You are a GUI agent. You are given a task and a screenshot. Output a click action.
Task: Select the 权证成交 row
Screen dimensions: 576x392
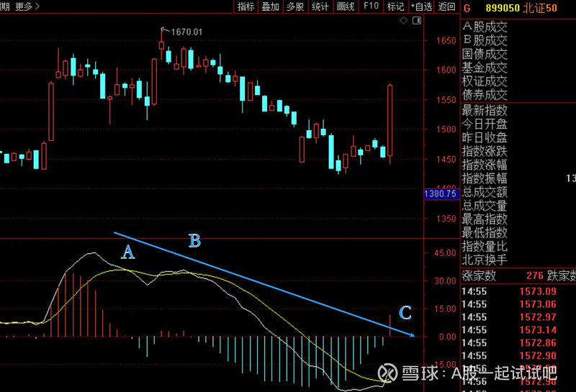click(485, 81)
